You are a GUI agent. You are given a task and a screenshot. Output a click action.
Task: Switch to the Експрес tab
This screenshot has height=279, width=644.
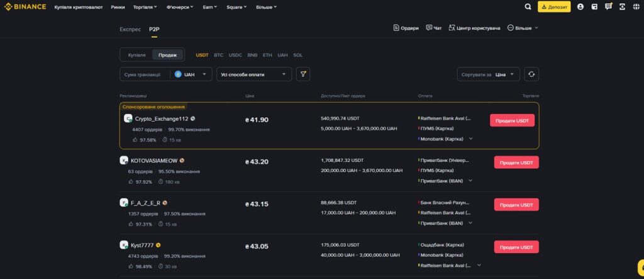130,29
